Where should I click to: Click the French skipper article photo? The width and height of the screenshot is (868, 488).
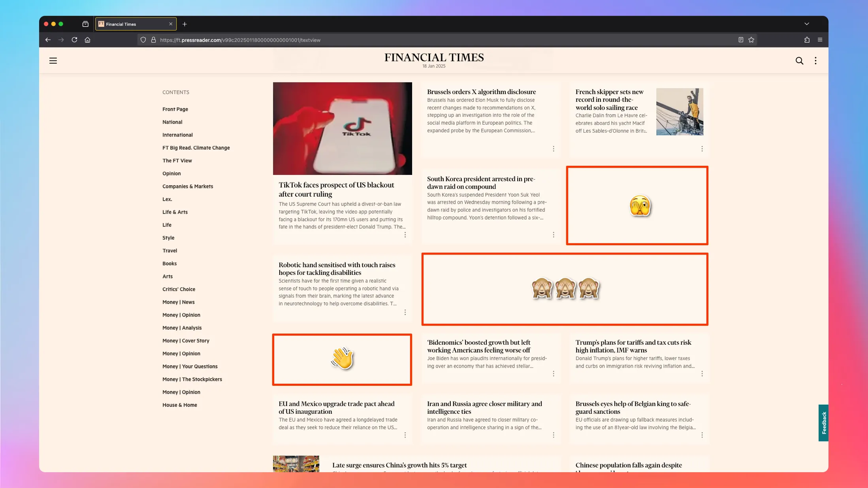[x=680, y=111]
